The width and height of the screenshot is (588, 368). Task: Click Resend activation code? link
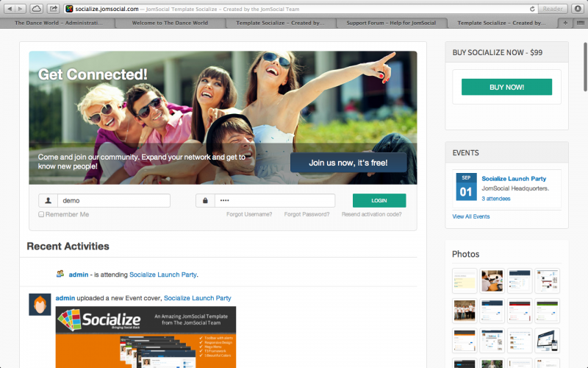[372, 214]
